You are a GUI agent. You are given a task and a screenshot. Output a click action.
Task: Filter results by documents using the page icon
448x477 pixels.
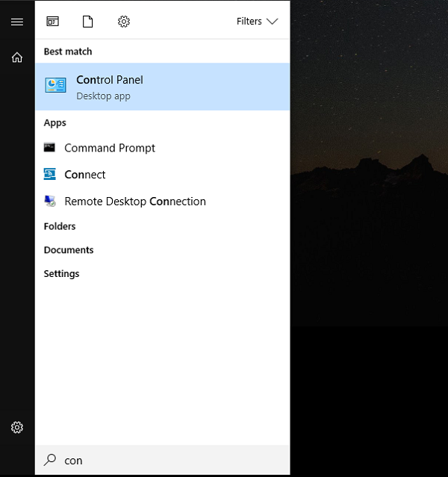pyautogui.click(x=88, y=22)
